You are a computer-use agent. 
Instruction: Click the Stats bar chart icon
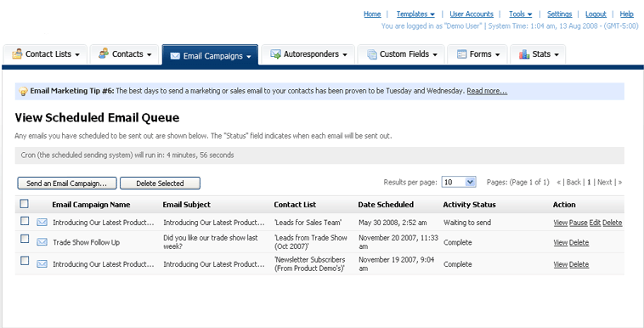coord(524,54)
